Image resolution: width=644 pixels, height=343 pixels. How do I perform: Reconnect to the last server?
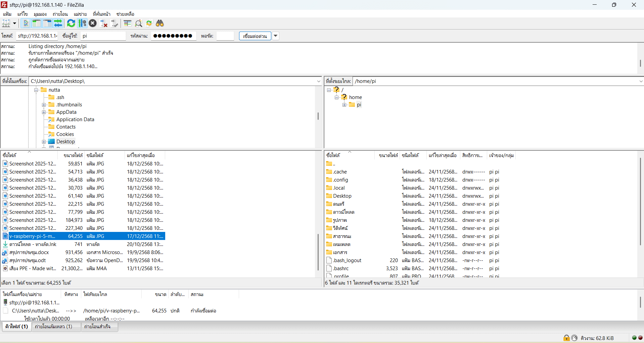pyautogui.click(x=114, y=23)
